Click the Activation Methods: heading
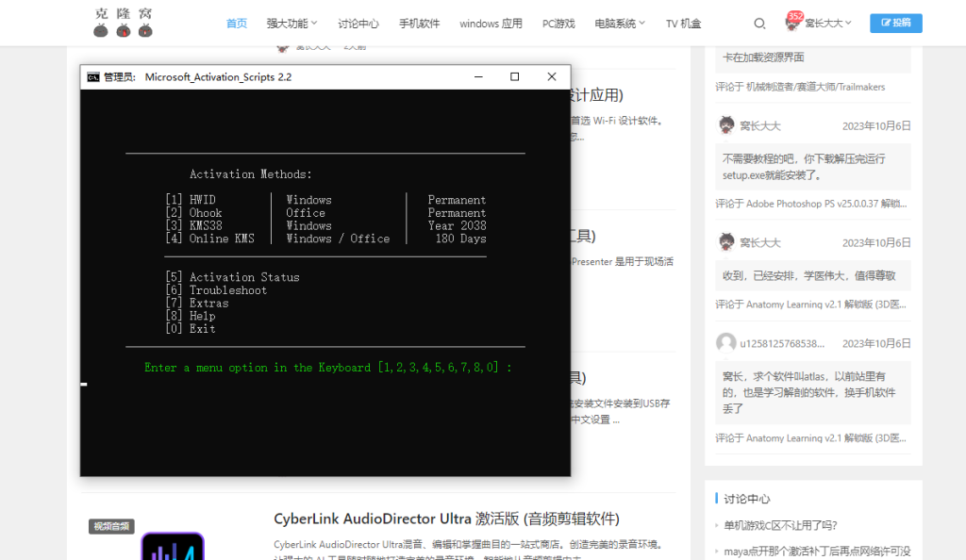The image size is (966, 560). pyautogui.click(x=250, y=174)
